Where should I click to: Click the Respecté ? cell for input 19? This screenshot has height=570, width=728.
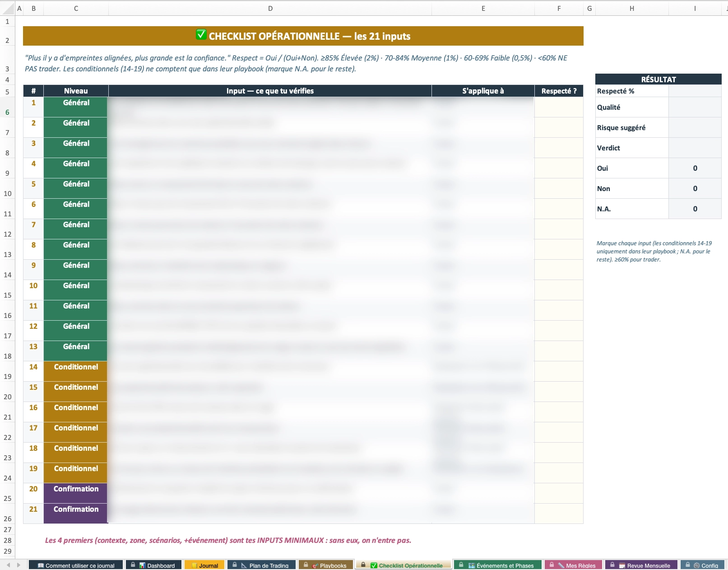click(x=559, y=473)
